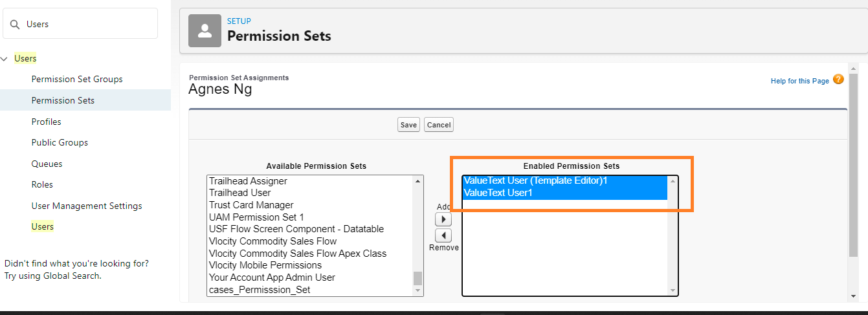Save the permission set assignments
This screenshot has width=868, height=315.
(x=408, y=125)
